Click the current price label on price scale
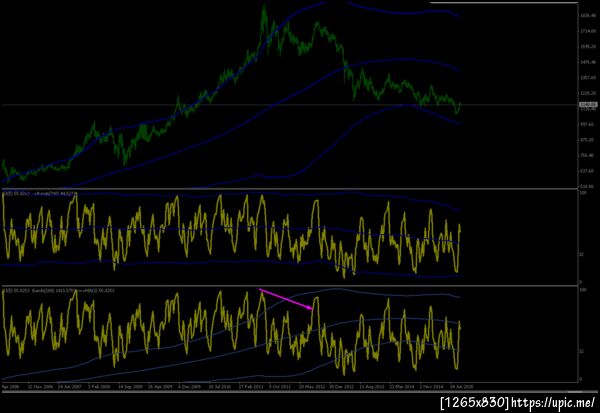Viewport: 600px width, 413px height. click(x=588, y=104)
